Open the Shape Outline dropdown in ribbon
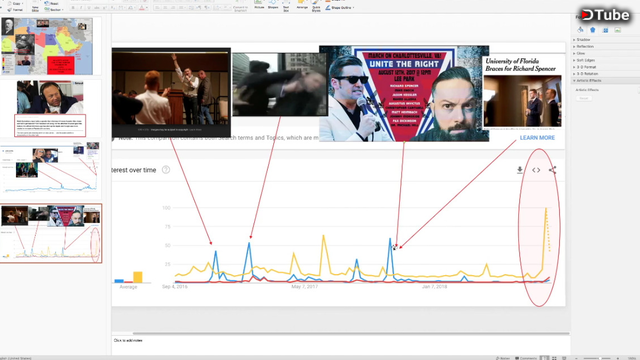 click(x=340, y=7)
